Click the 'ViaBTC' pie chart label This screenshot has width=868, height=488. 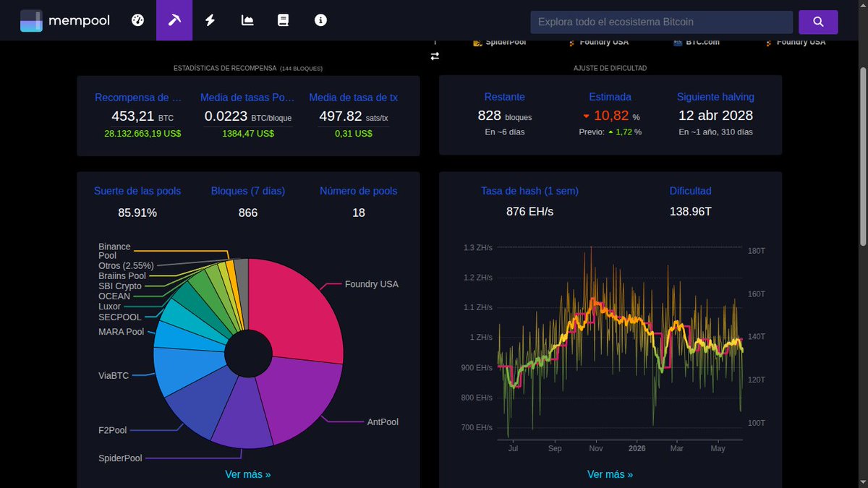click(x=114, y=375)
